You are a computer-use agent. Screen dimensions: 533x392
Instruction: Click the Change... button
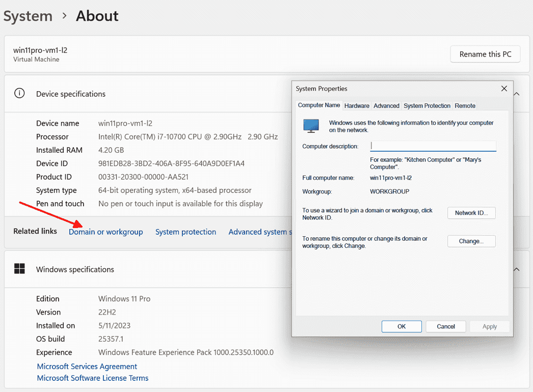(x=471, y=241)
